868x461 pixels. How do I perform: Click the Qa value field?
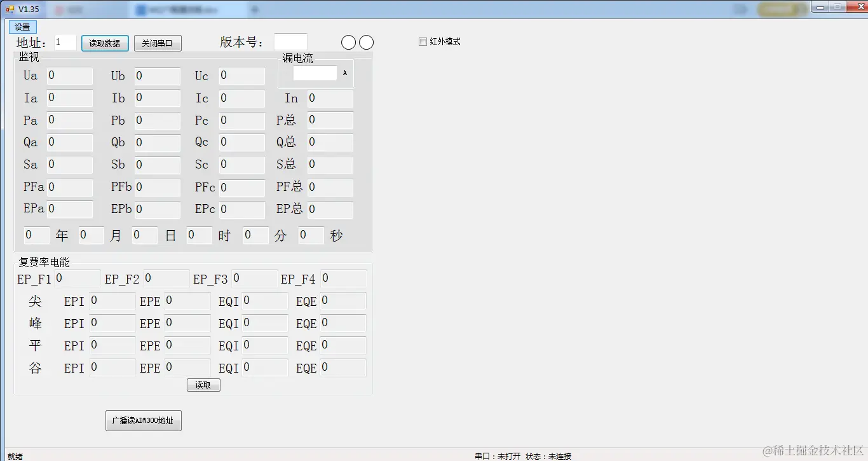(x=70, y=142)
